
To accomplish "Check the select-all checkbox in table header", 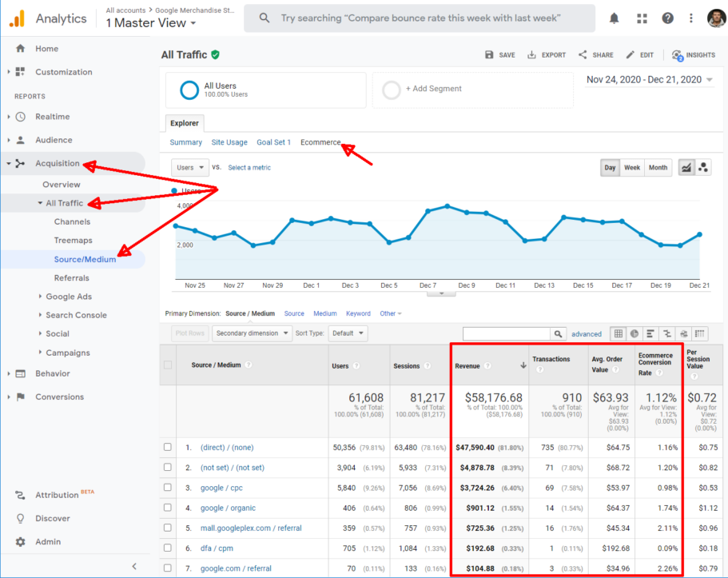I will click(169, 364).
